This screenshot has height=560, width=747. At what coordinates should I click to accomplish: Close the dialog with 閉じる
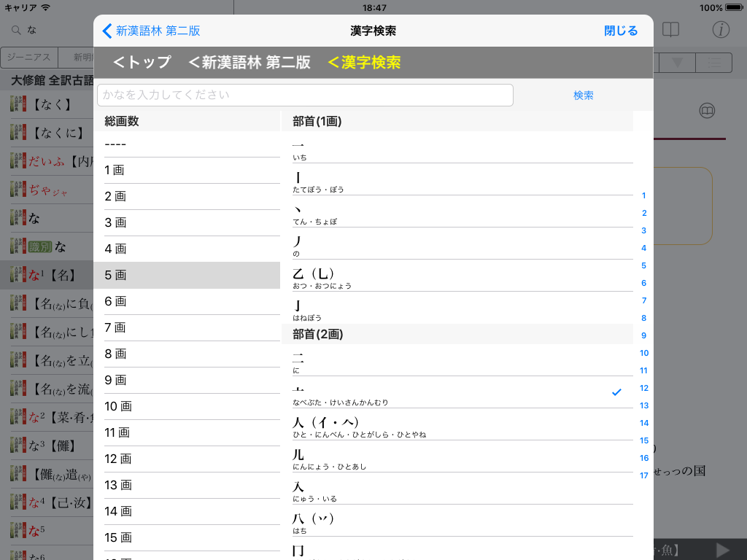[x=621, y=31]
